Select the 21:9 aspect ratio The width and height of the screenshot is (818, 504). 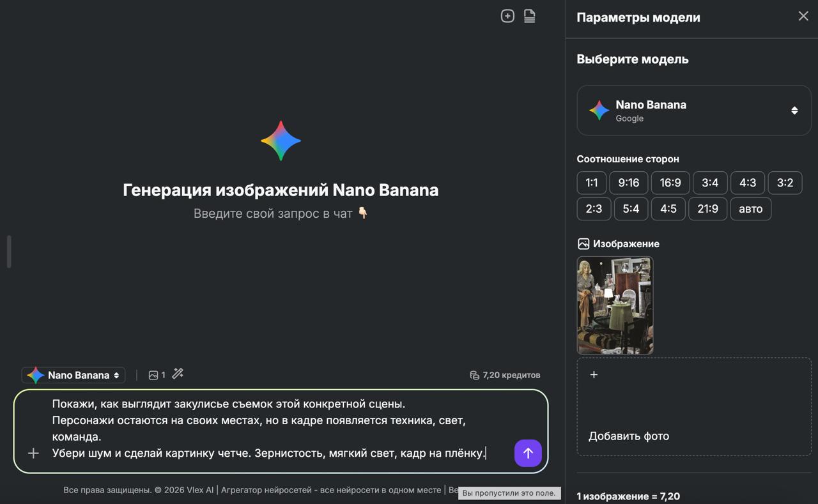click(x=707, y=208)
